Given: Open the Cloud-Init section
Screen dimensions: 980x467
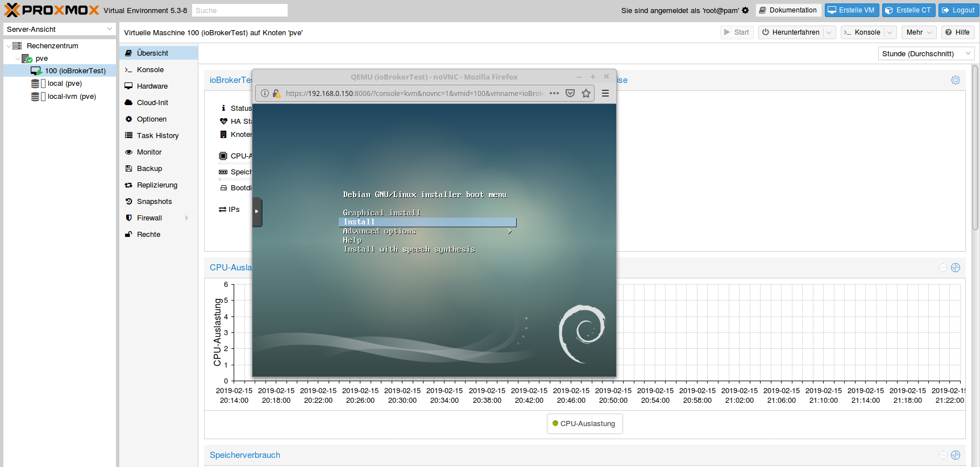Looking at the screenshot, I should 159,102.
